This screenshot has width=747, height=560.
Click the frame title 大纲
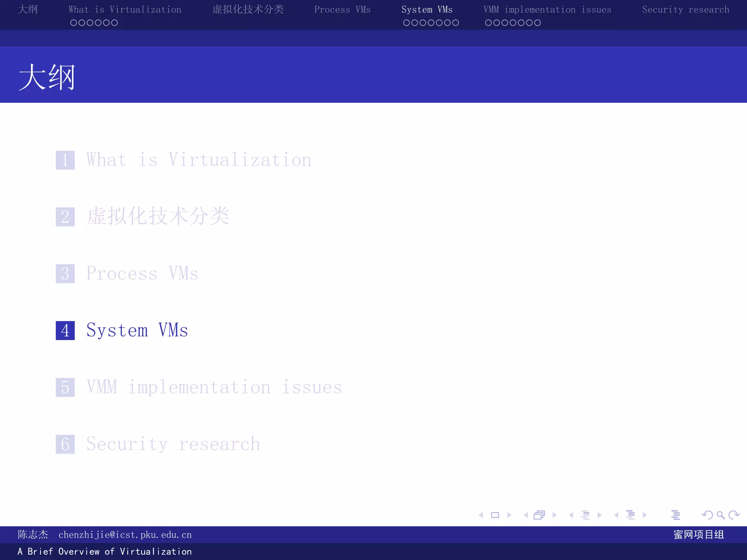(x=47, y=77)
